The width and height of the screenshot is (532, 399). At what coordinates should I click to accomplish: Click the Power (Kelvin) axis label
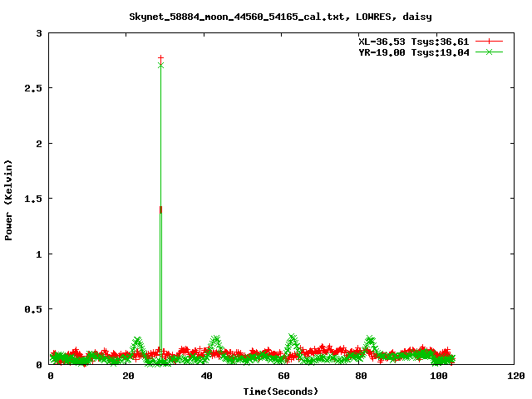tap(8, 200)
